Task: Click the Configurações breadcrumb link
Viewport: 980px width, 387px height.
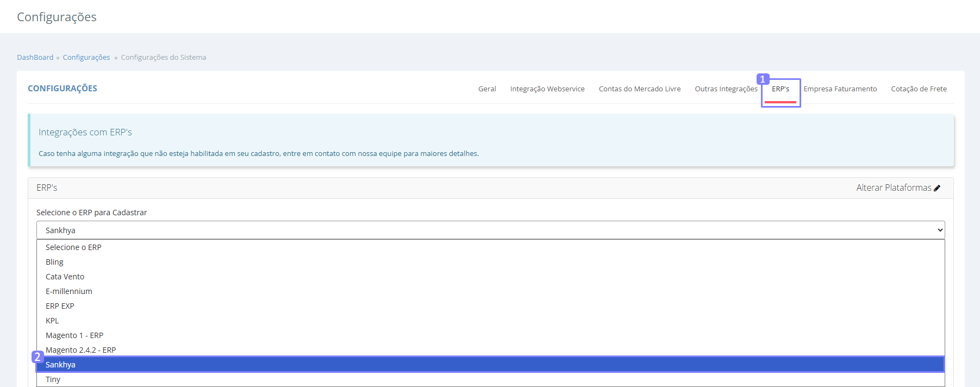Action: (x=86, y=57)
